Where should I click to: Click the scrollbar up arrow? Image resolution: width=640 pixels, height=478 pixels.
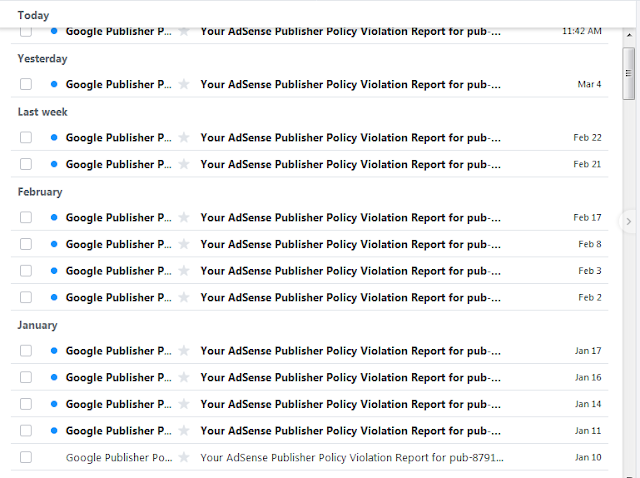[x=629, y=36]
